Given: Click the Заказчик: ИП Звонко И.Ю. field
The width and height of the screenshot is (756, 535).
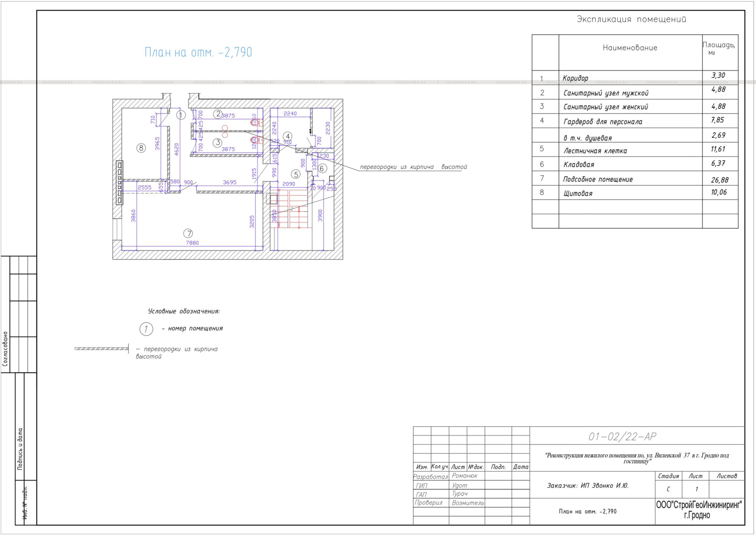Looking at the screenshot, I should click(588, 486).
